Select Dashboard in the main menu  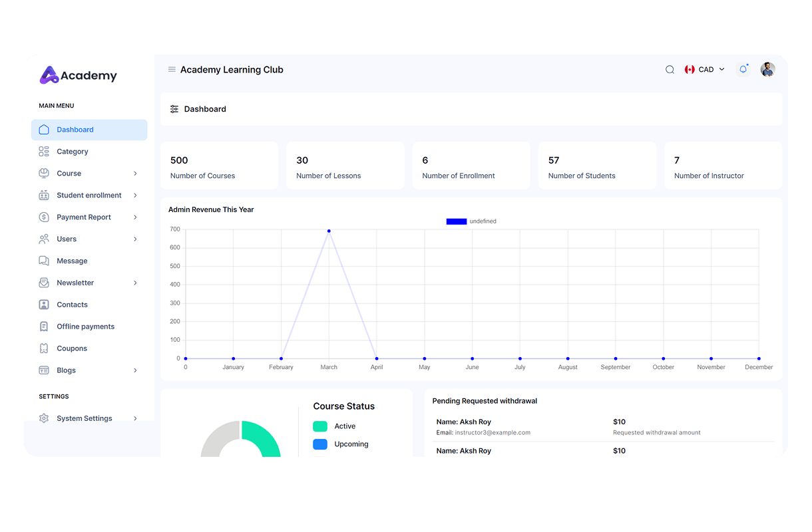pyautogui.click(x=75, y=130)
